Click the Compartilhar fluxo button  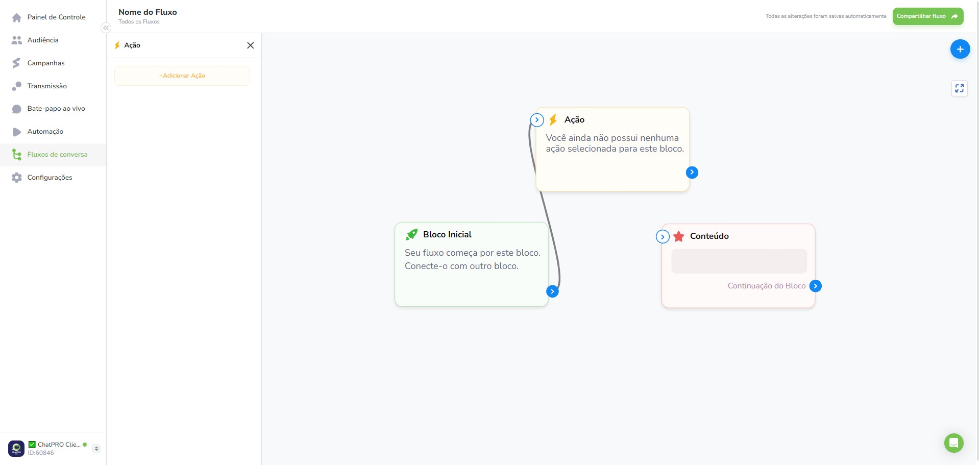click(927, 16)
